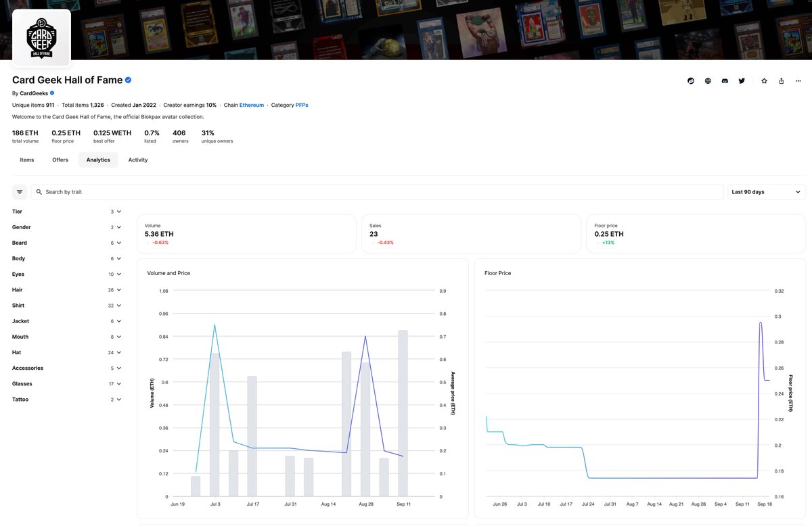Expand the Hair trait filter

pyautogui.click(x=67, y=289)
